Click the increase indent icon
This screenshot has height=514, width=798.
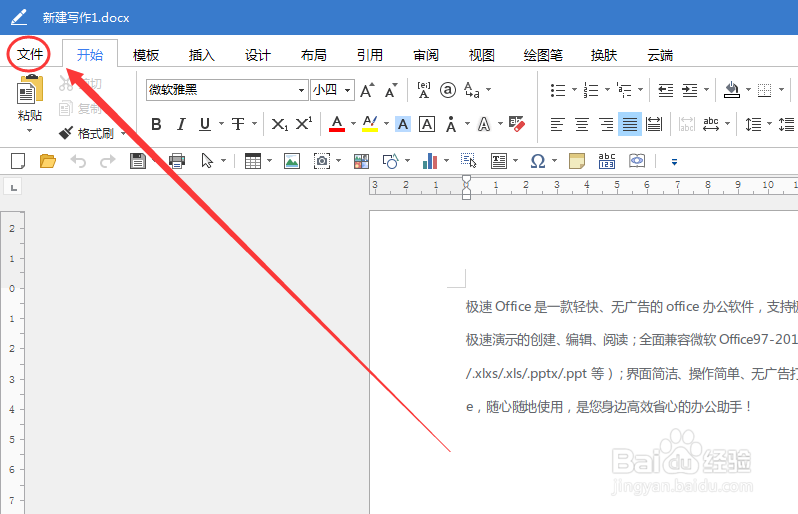690,90
